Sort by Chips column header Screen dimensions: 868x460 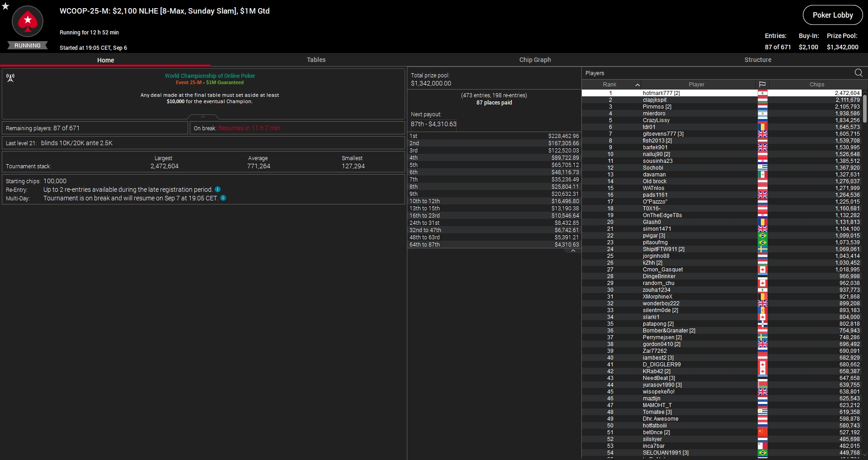[816, 85]
